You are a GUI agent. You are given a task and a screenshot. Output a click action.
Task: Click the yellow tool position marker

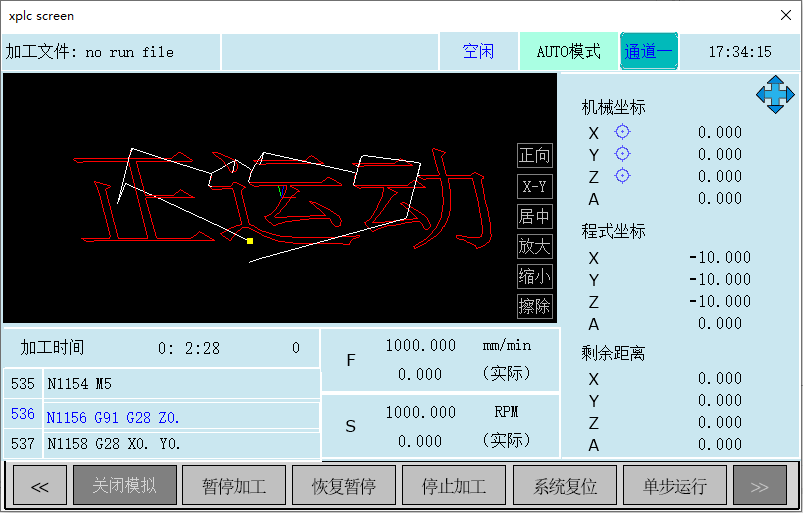(250, 241)
